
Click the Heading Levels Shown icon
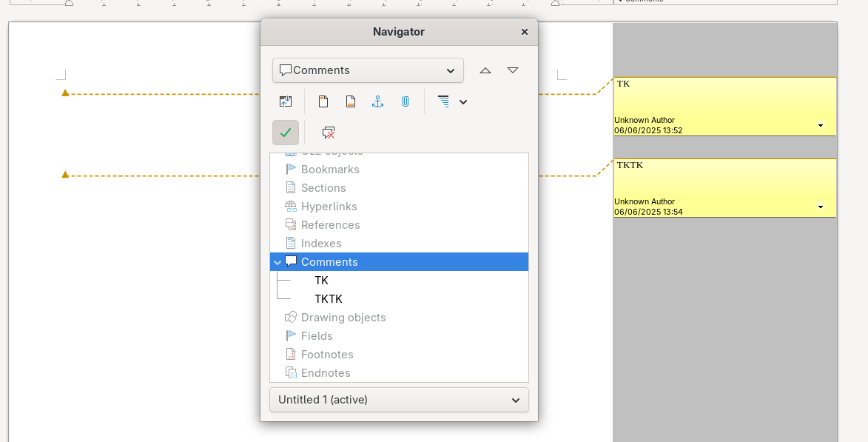[x=443, y=101]
